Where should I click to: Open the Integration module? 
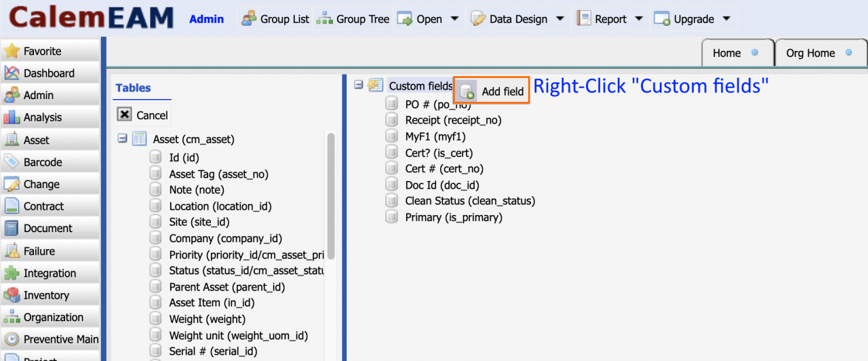pyautogui.click(x=50, y=273)
